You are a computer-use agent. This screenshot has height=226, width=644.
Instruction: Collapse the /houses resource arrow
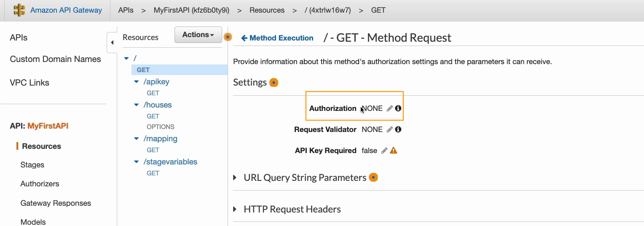(x=136, y=105)
